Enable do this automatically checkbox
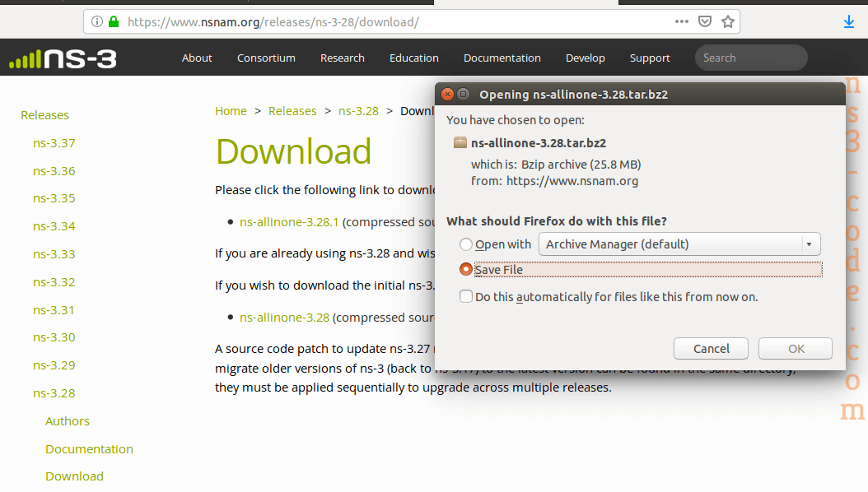868x492 pixels. pyautogui.click(x=466, y=296)
